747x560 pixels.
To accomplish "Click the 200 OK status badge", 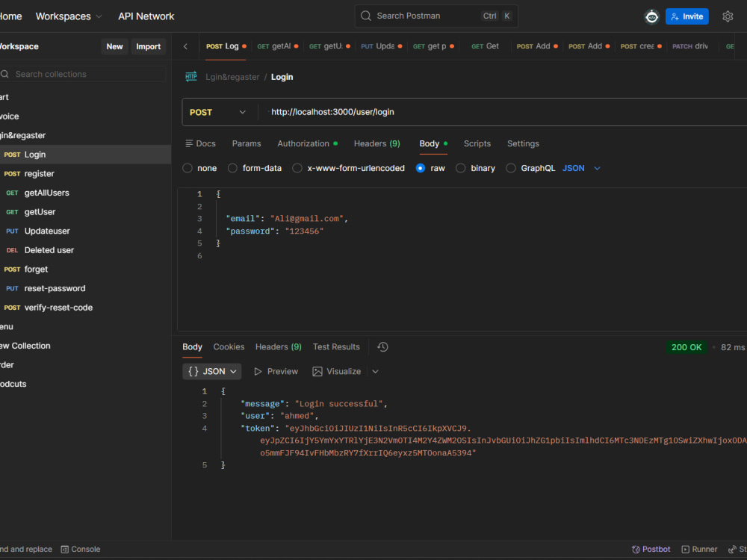I will tap(686, 347).
